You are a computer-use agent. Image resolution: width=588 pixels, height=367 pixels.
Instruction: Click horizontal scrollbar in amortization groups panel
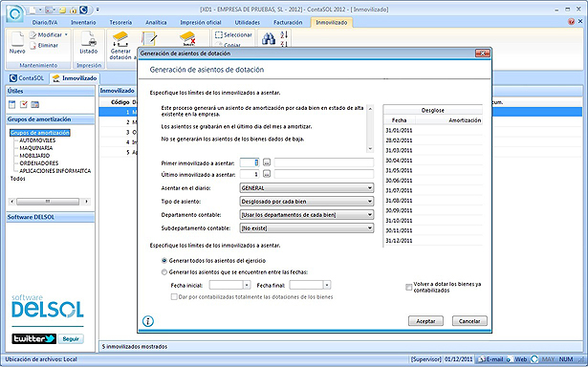49,202
